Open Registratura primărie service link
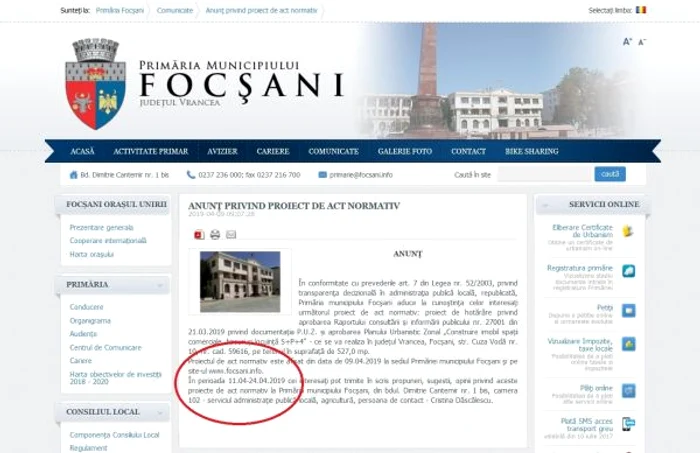The image size is (700, 453). tap(579, 268)
